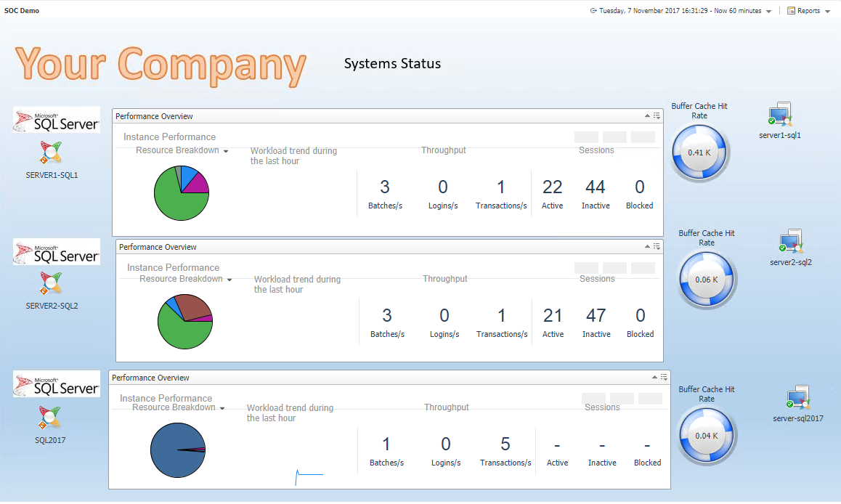Click the SQL Server logo beside SERVER1-SQL1
The width and height of the screenshot is (841, 504).
[x=57, y=120]
